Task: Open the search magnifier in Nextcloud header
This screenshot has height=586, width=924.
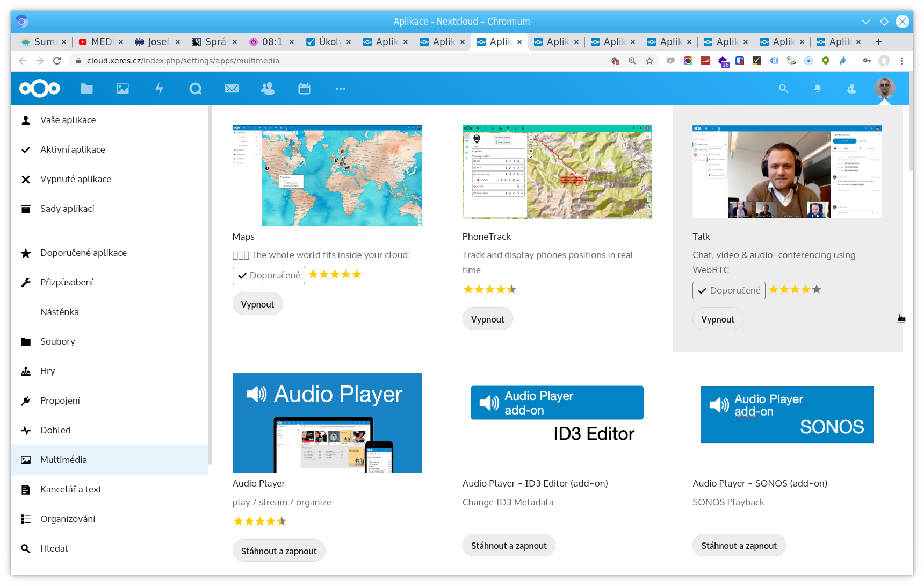Action: point(783,89)
